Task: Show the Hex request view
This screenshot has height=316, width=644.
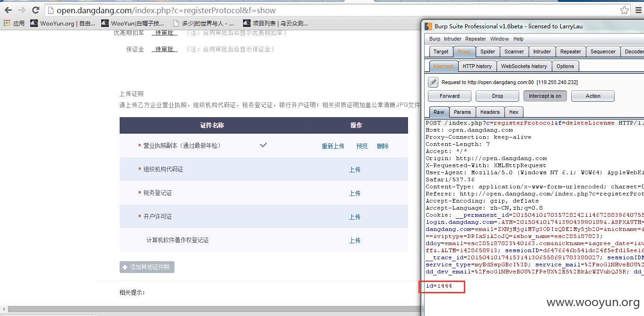Action: pos(514,112)
